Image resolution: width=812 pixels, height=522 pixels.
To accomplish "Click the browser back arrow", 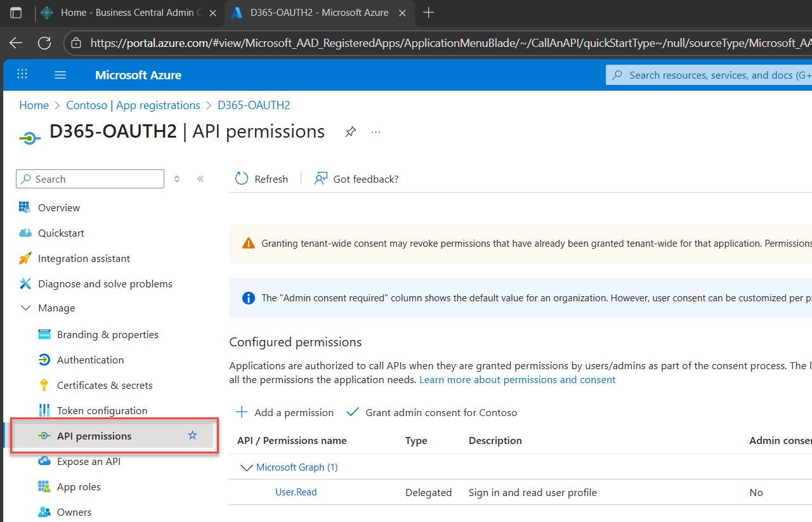I will [16, 42].
